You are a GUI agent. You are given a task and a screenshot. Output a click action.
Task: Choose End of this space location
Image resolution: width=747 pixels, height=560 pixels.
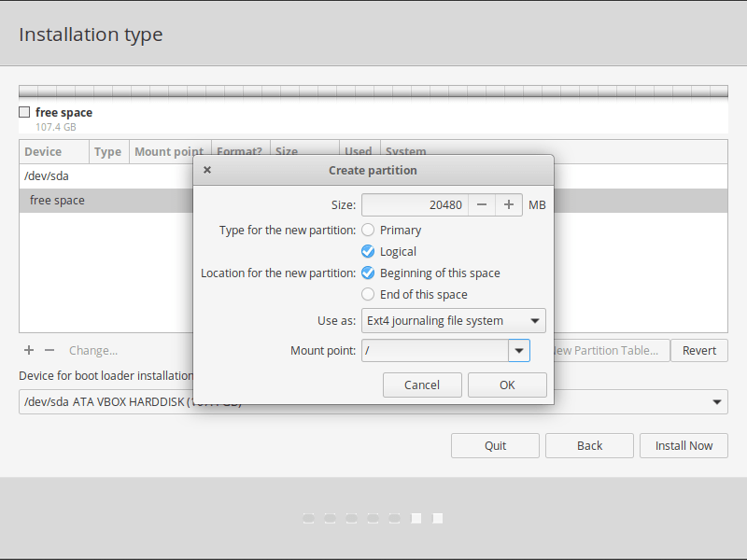point(368,294)
